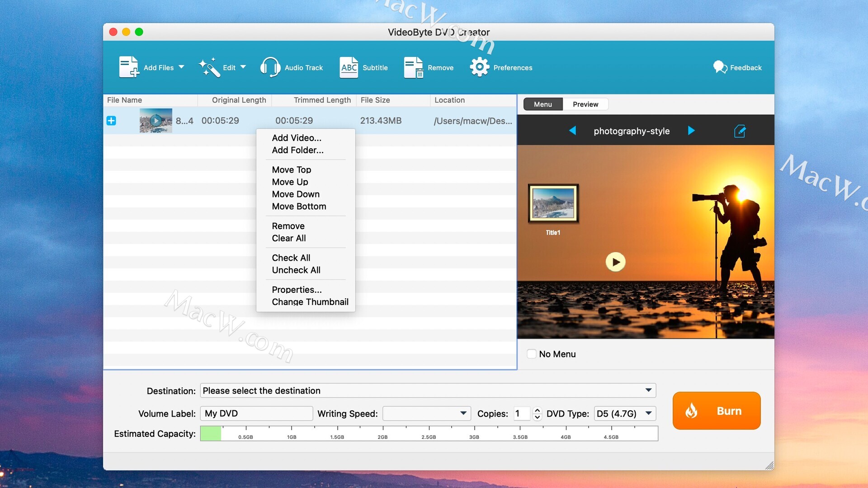The height and width of the screenshot is (488, 868).
Task: Select Move Bottom in context menu
Action: point(299,206)
